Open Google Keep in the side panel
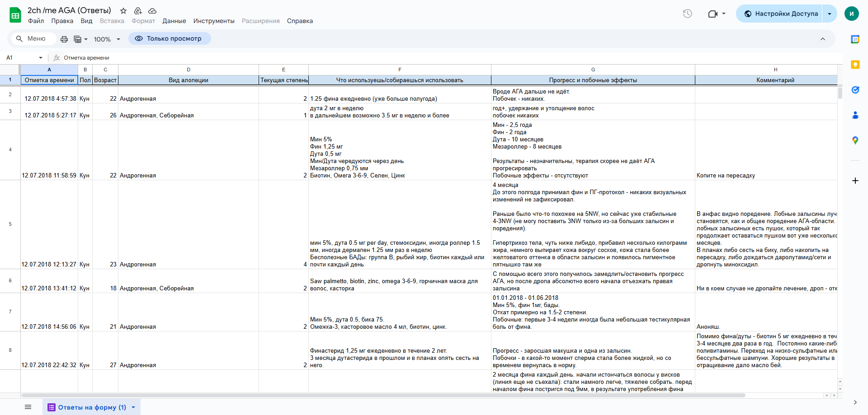The height and width of the screenshot is (415, 868). 855,65
